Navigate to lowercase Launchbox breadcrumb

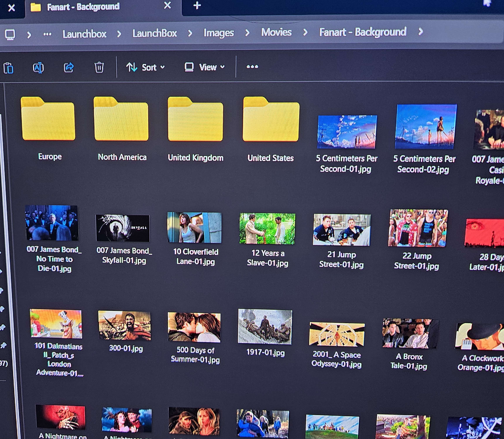(85, 34)
